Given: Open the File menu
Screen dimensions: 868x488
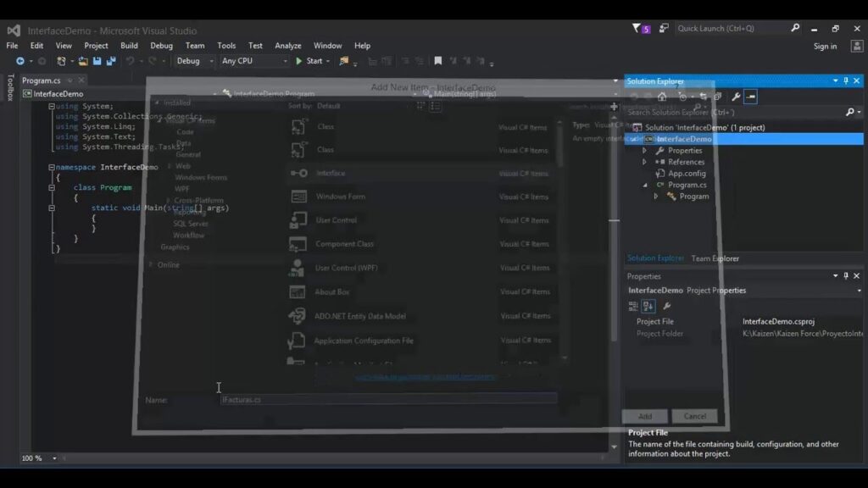Looking at the screenshot, I should (x=12, y=46).
